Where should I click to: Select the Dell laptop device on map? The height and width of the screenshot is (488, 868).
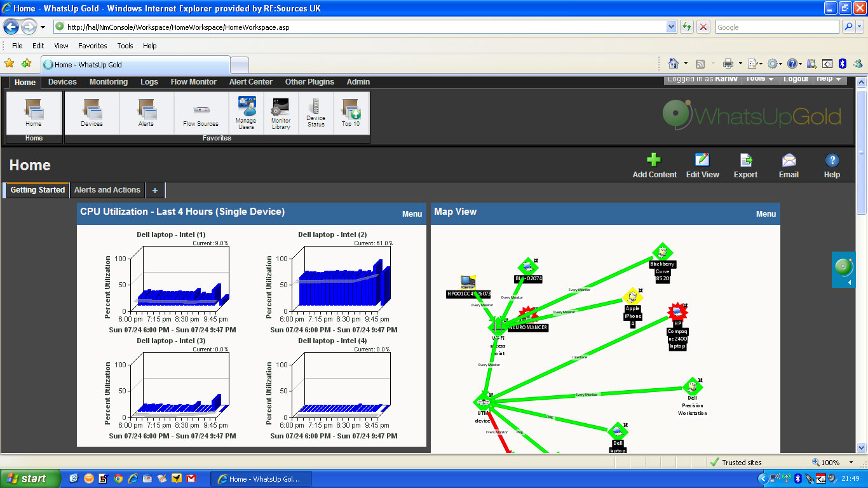[617, 431]
